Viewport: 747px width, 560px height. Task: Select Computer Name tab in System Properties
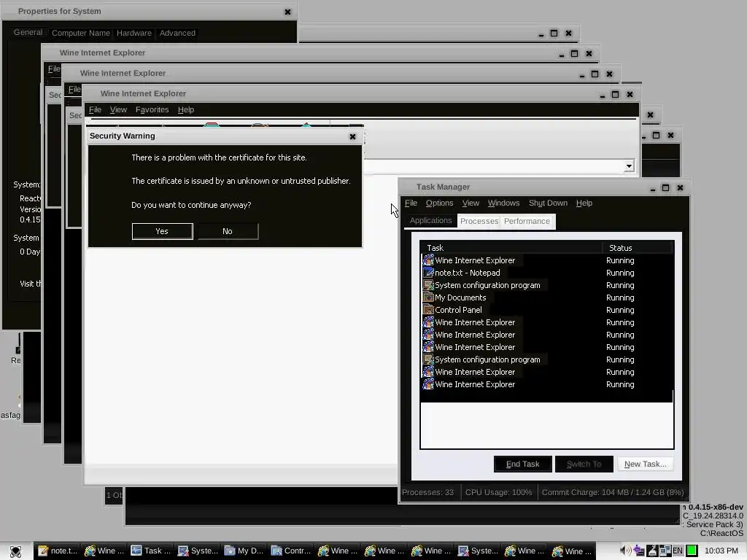coord(80,34)
